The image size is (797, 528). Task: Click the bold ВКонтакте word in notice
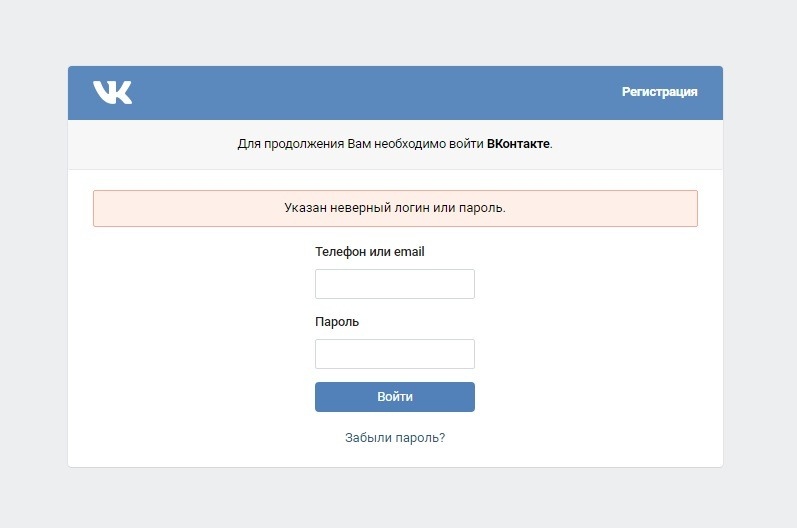(518, 144)
